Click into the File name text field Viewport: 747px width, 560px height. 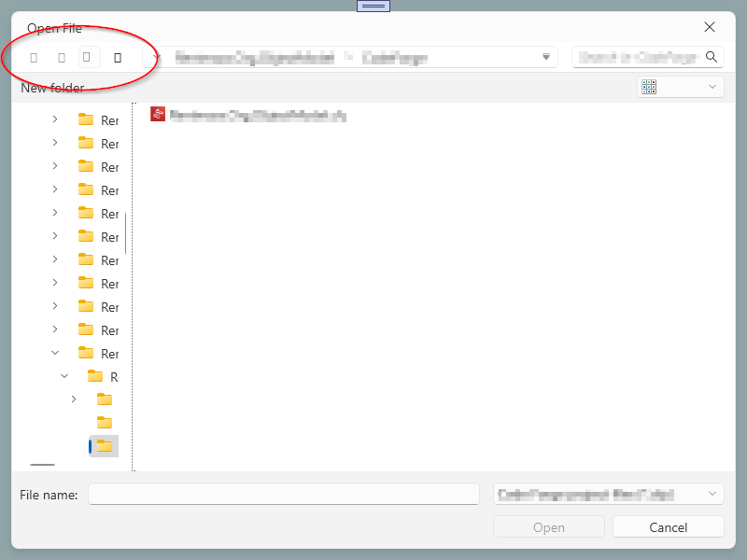click(x=284, y=495)
